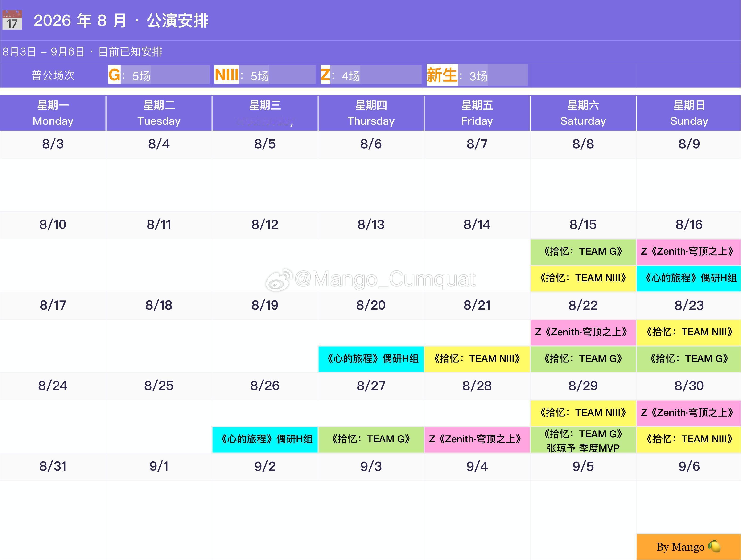
Task: Select the 8/5 date cell
Action: [x=265, y=145]
